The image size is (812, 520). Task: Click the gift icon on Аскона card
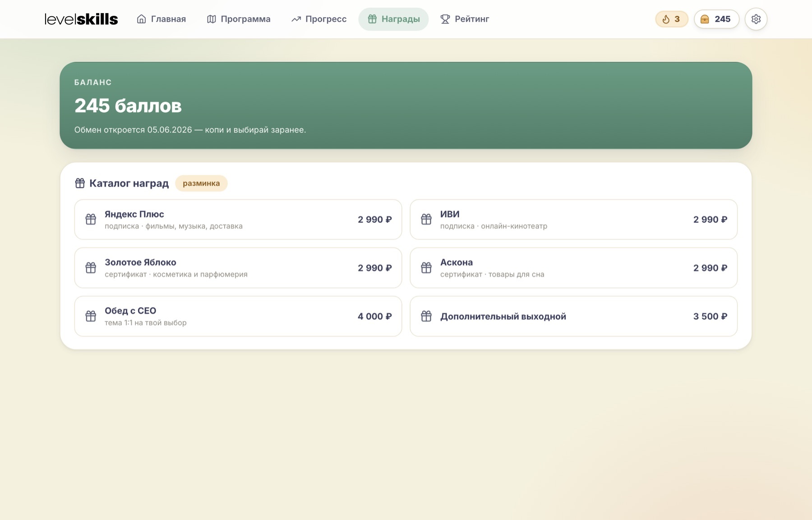426,267
